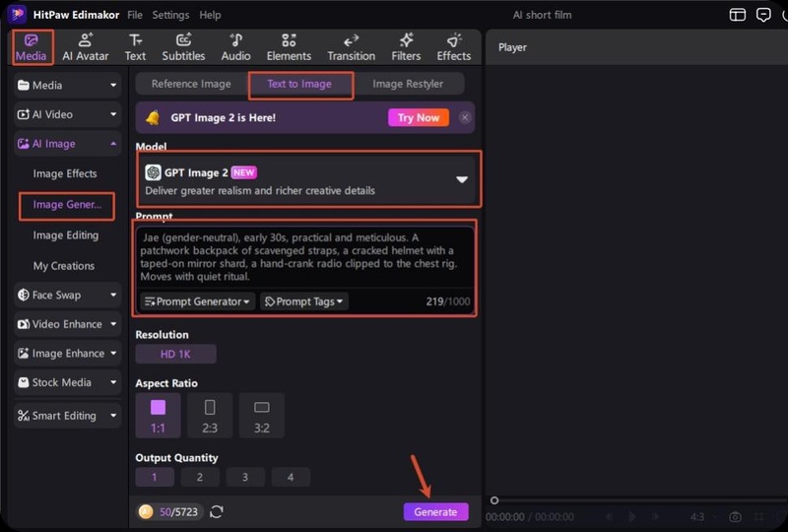The height and width of the screenshot is (532, 788).
Task: Click the 50/5723 credits counter
Action: pyautogui.click(x=178, y=512)
